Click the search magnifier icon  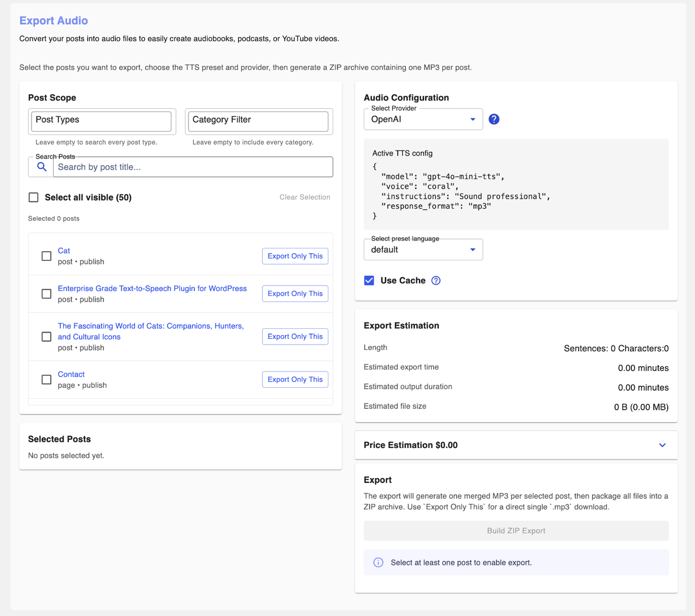click(x=42, y=167)
